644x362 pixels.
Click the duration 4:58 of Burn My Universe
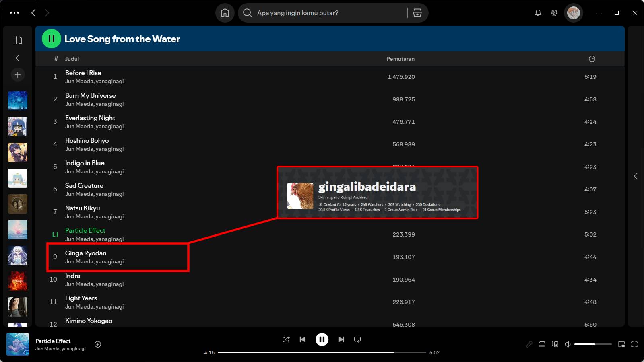pyautogui.click(x=590, y=99)
